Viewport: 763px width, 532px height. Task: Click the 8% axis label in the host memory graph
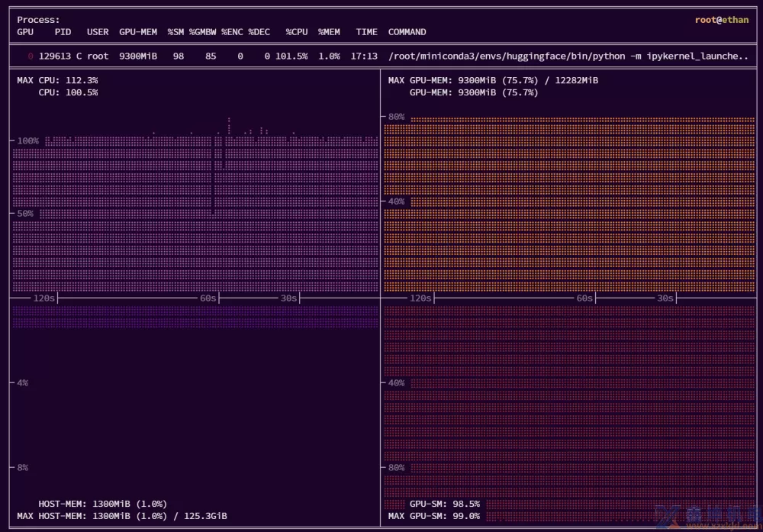(x=22, y=468)
